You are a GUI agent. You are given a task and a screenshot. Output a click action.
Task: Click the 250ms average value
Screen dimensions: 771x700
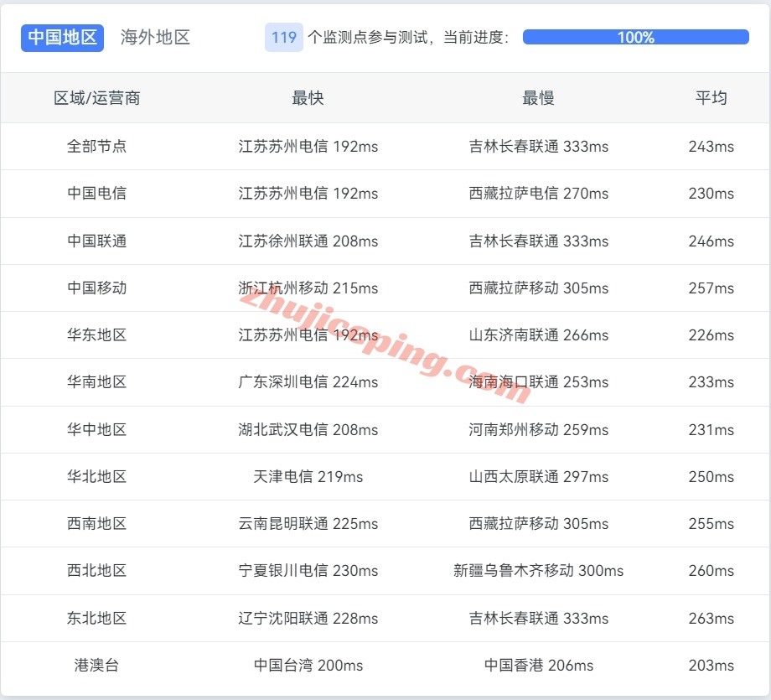point(711,477)
